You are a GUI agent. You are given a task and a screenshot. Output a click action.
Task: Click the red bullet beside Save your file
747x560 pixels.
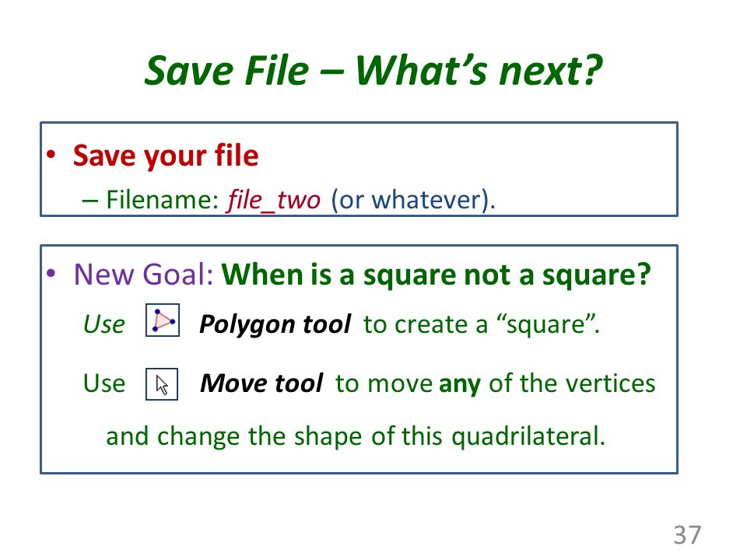tap(51, 154)
